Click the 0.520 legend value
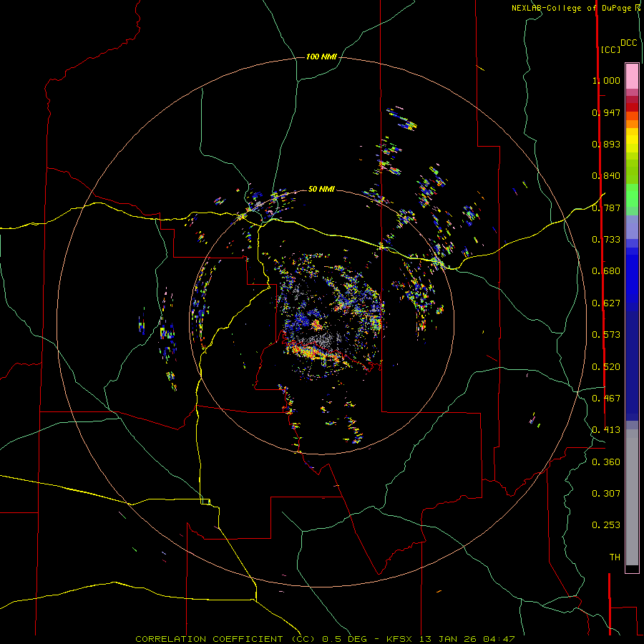 (606, 367)
